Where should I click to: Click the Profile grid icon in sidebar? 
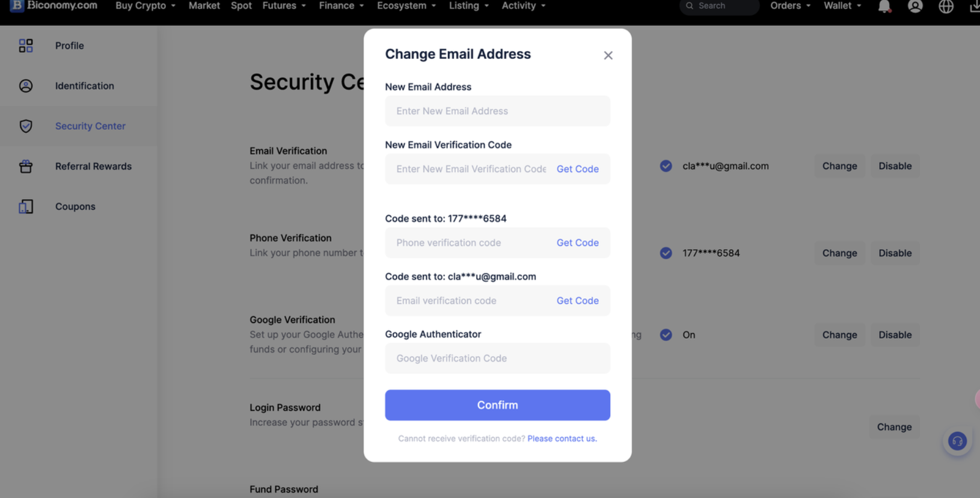pos(26,46)
